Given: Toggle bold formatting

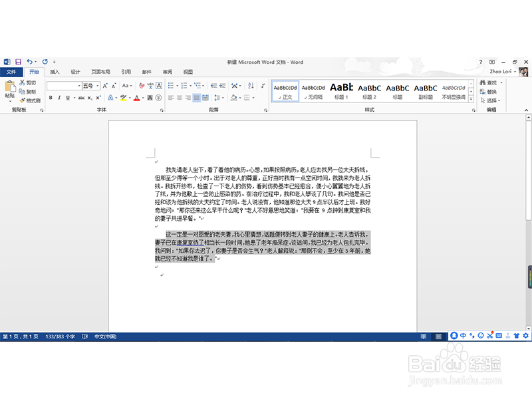Looking at the screenshot, I should click(x=51, y=98).
